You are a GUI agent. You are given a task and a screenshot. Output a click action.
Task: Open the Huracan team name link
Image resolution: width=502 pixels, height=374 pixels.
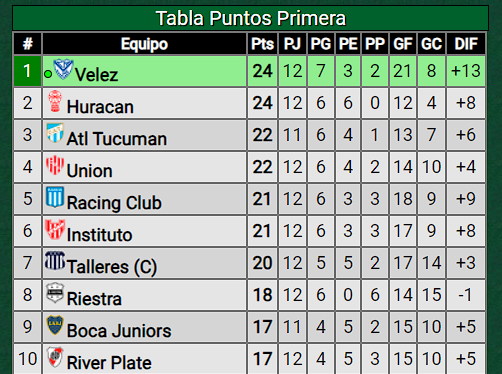coord(100,107)
